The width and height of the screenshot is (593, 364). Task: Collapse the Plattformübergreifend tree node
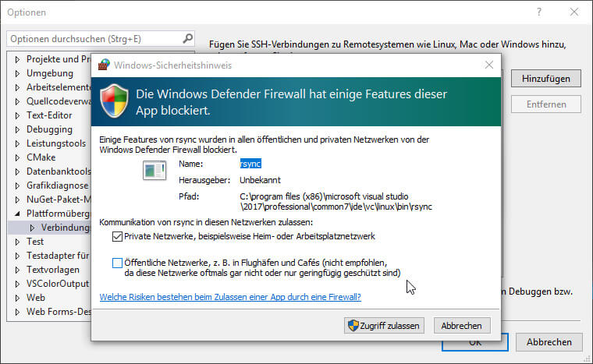pyautogui.click(x=19, y=214)
